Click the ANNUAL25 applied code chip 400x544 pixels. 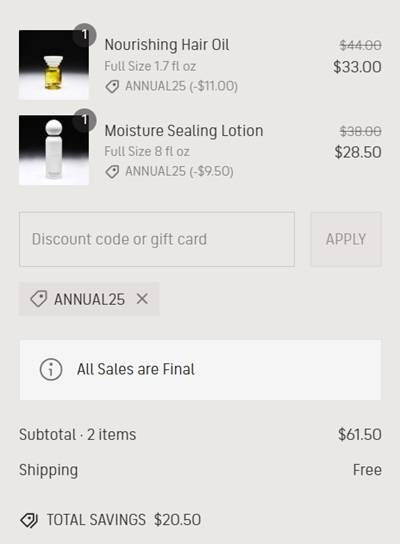tap(89, 299)
